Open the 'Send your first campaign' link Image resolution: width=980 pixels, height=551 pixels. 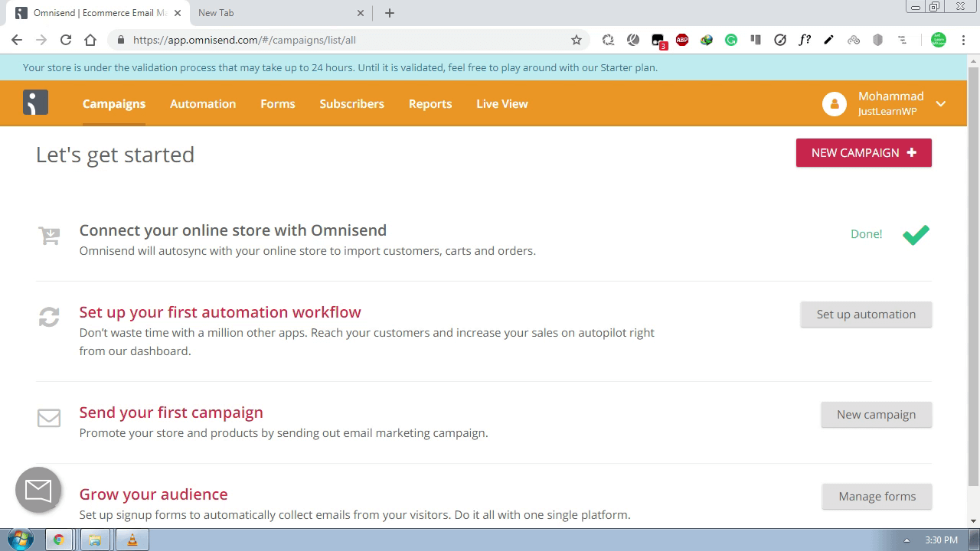click(171, 412)
